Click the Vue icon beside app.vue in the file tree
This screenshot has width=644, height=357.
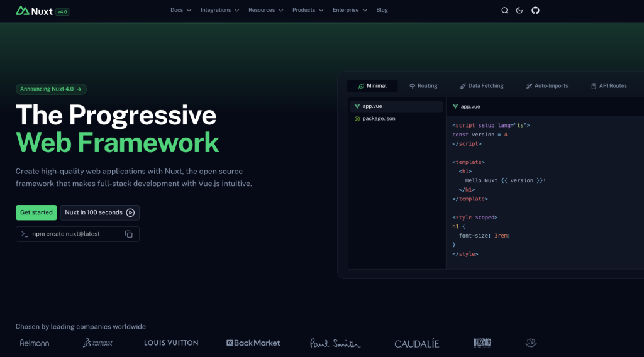point(357,106)
